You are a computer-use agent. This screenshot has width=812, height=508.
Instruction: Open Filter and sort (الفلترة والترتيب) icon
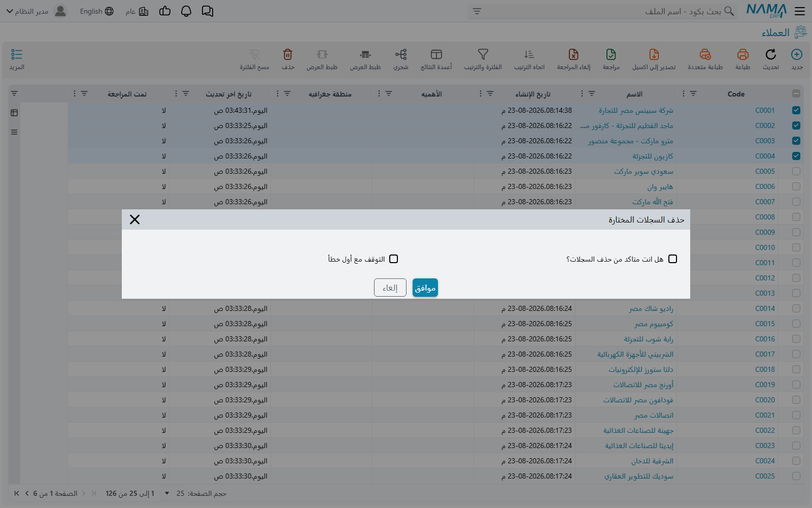(483, 54)
